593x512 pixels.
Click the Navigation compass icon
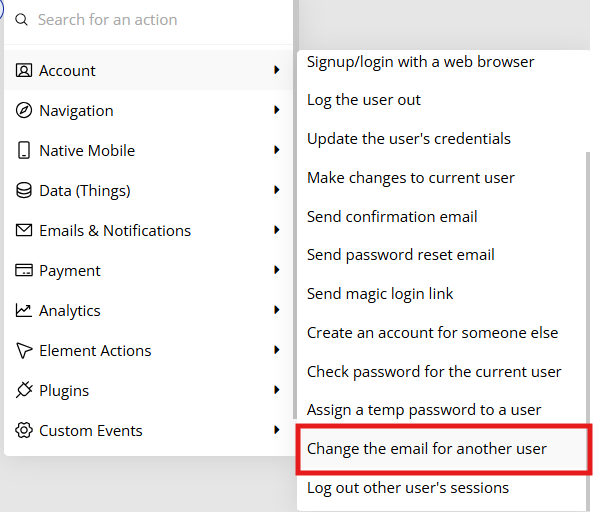[23, 110]
